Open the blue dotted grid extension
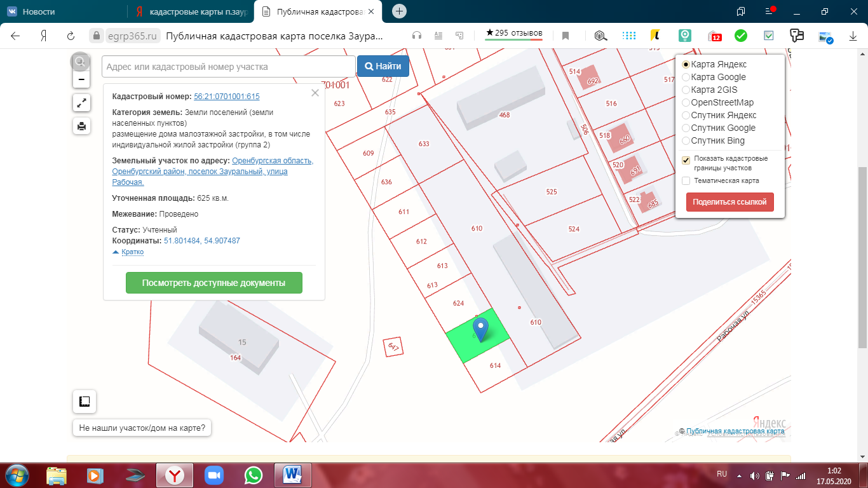 628,36
